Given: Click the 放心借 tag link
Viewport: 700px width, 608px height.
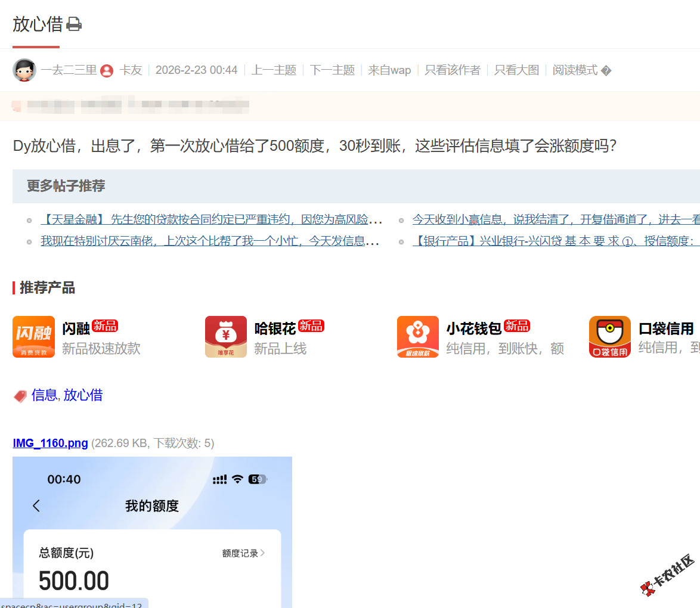Looking at the screenshot, I should coord(83,395).
